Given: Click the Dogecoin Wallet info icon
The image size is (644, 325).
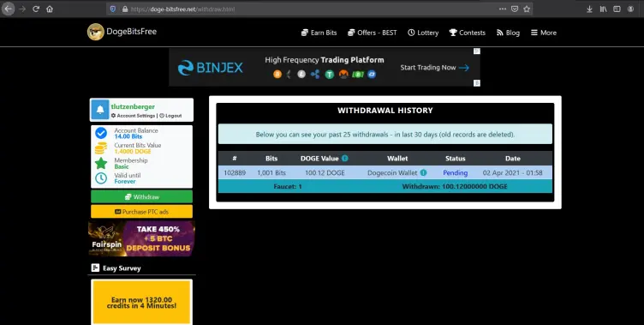Looking at the screenshot, I should tap(423, 172).
